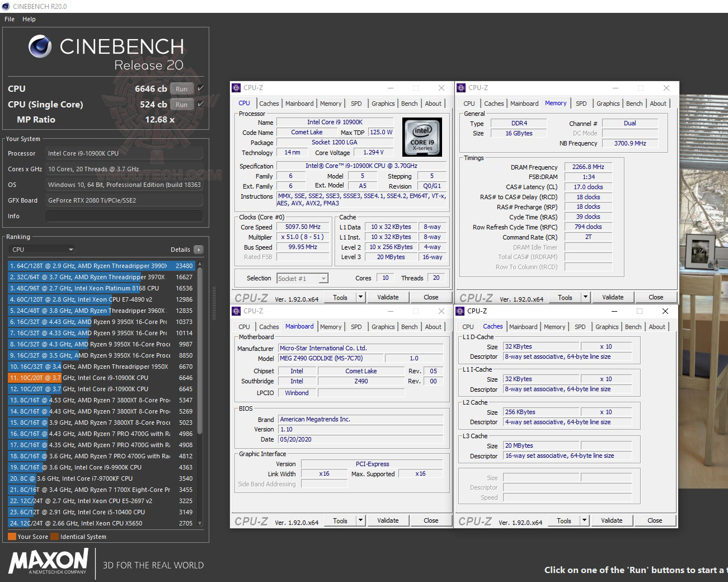This screenshot has width=728, height=582.
Task: Click the CPU-Z icon in the Caches window title bar
Action: [461, 311]
